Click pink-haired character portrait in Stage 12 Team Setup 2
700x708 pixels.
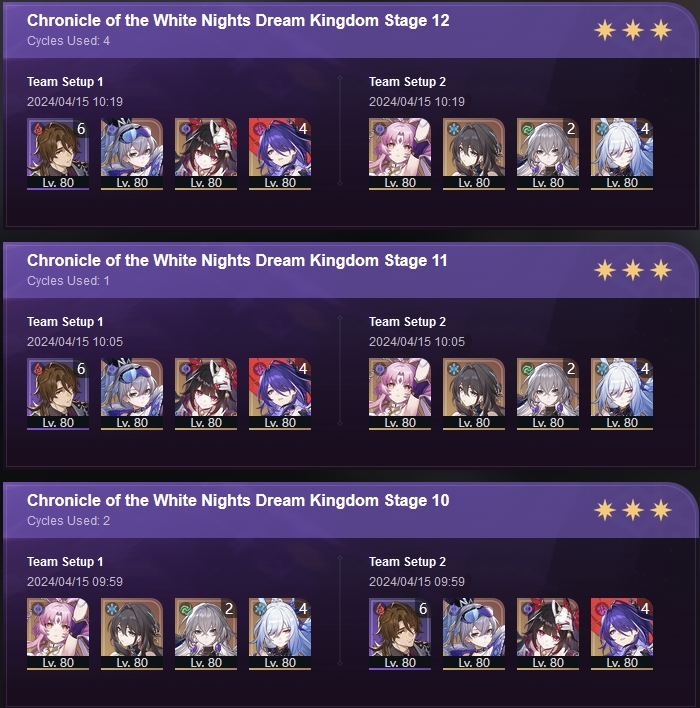point(400,154)
